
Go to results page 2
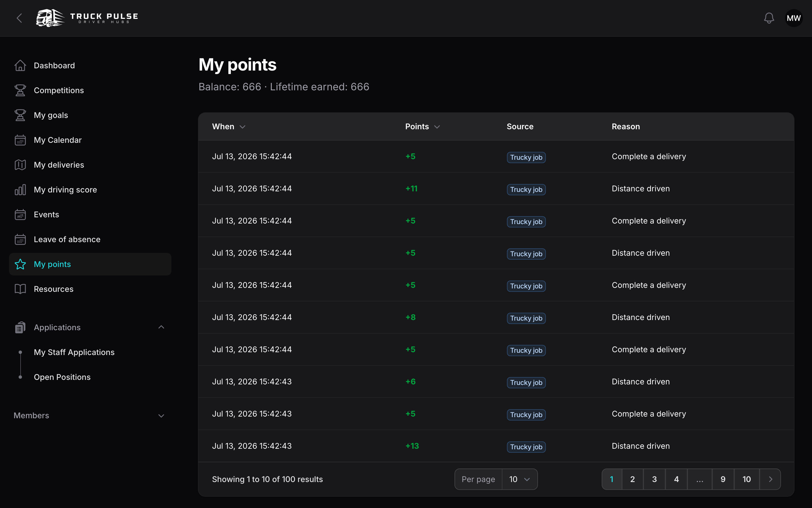point(632,479)
